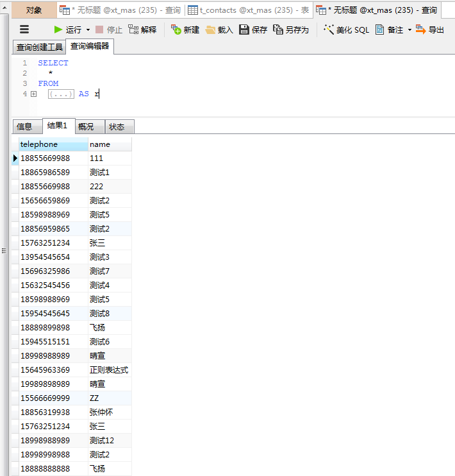Image resolution: width=455 pixels, height=476 pixels.
Task: Select the 结果1 tab
Action: click(x=59, y=126)
